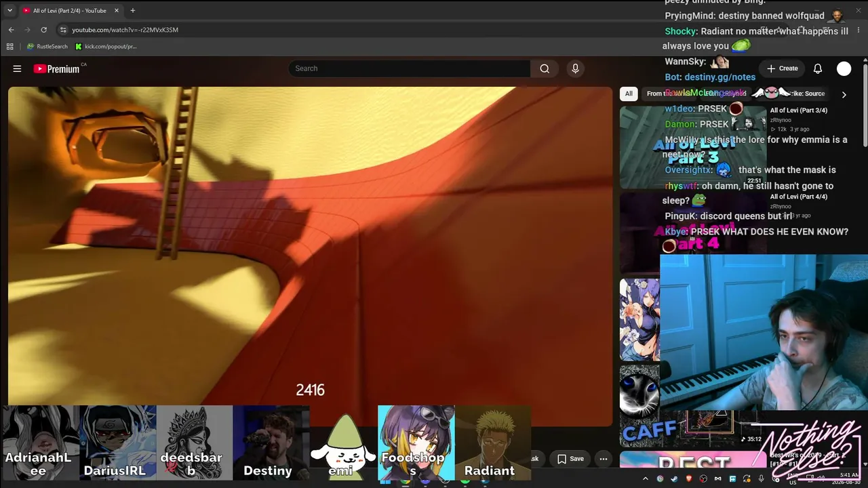Image resolution: width=868 pixels, height=488 pixels.
Task: Click chat username Oversightx
Action: coord(688,170)
